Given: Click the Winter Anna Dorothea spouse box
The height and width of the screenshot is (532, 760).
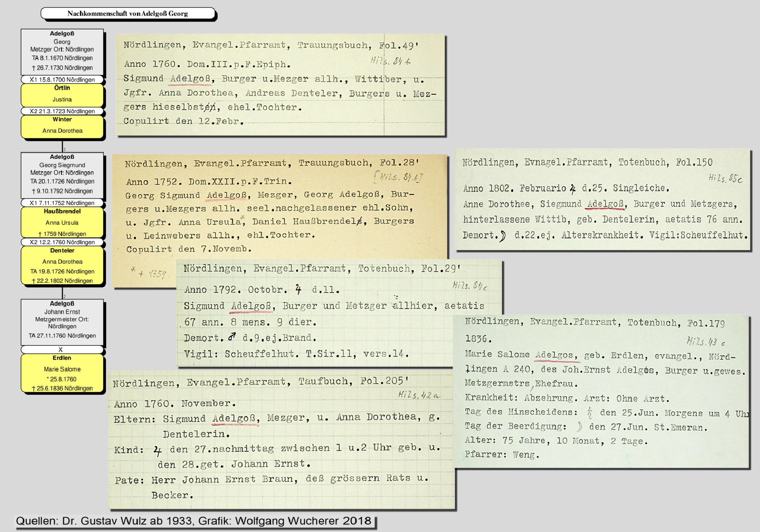Looking at the screenshot, I should (x=62, y=126).
